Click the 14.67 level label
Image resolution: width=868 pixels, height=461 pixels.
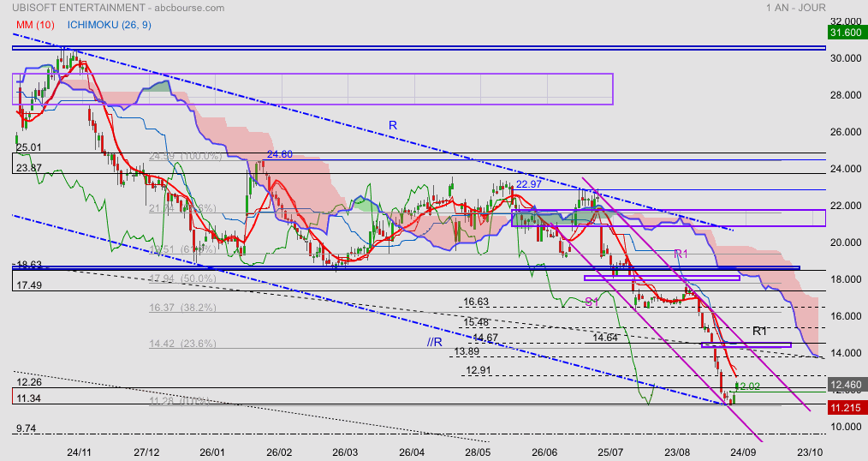[485, 338]
